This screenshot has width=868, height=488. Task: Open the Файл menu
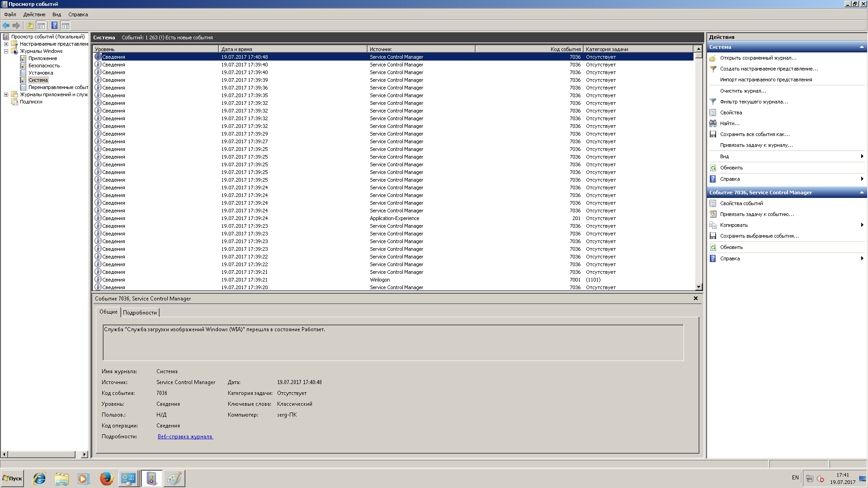(10, 14)
